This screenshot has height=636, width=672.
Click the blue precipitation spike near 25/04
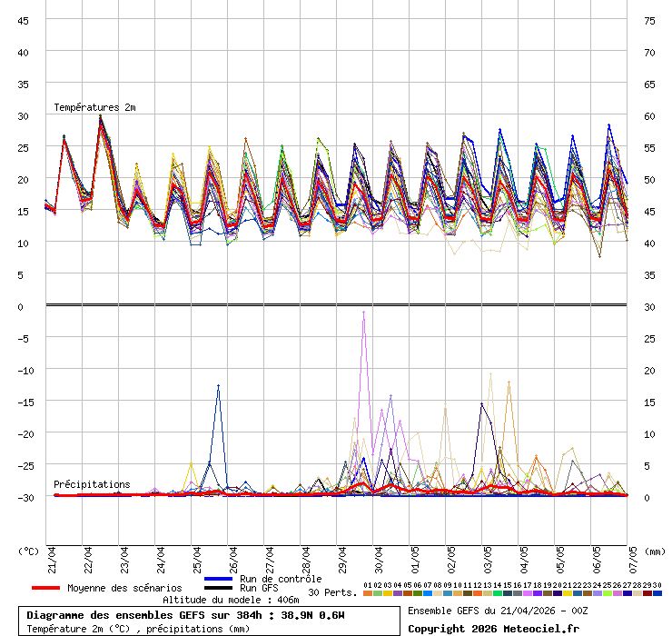point(218,386)
